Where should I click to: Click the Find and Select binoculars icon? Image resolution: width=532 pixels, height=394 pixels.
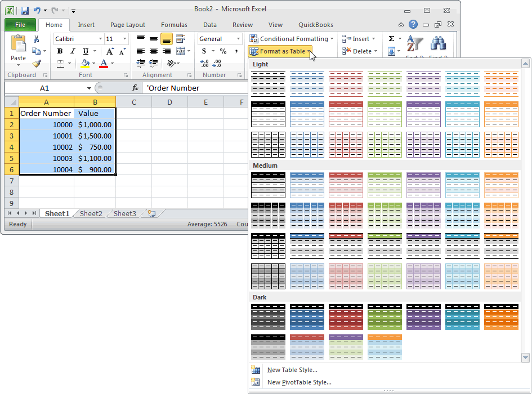point(438,43)
